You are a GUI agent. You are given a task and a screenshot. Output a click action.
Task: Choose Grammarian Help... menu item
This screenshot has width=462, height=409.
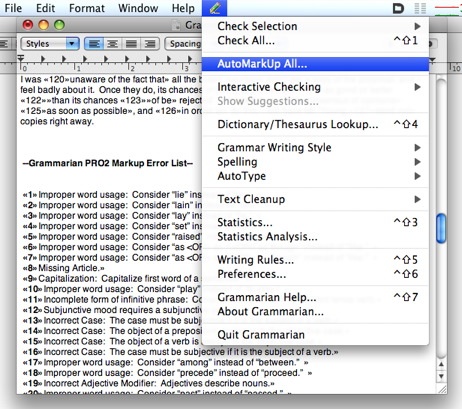[315, 297]
